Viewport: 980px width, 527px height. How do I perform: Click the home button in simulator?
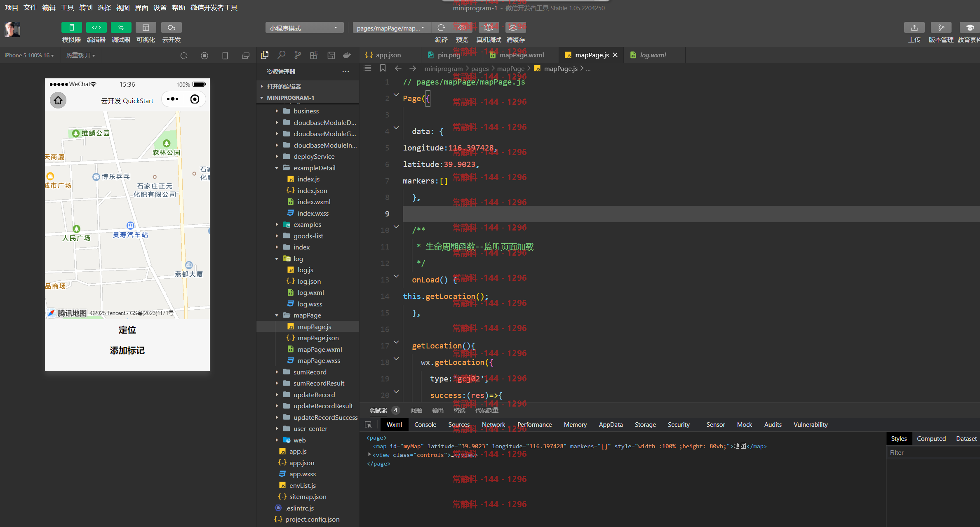58,100
